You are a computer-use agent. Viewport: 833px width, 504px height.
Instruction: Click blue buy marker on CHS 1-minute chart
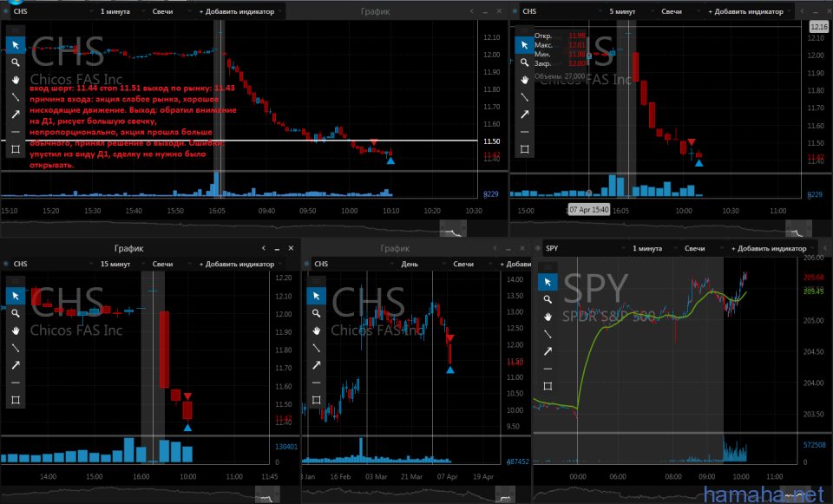[x=390, y=160]
